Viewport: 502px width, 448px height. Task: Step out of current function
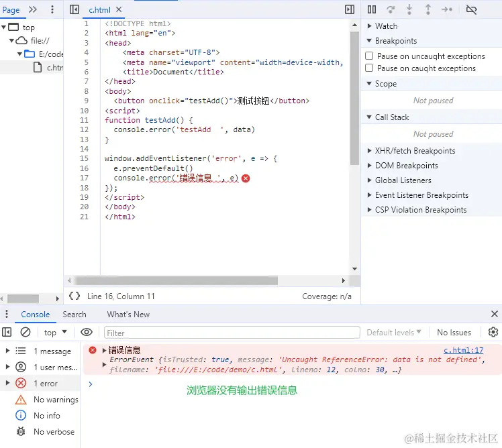point(428,9)
